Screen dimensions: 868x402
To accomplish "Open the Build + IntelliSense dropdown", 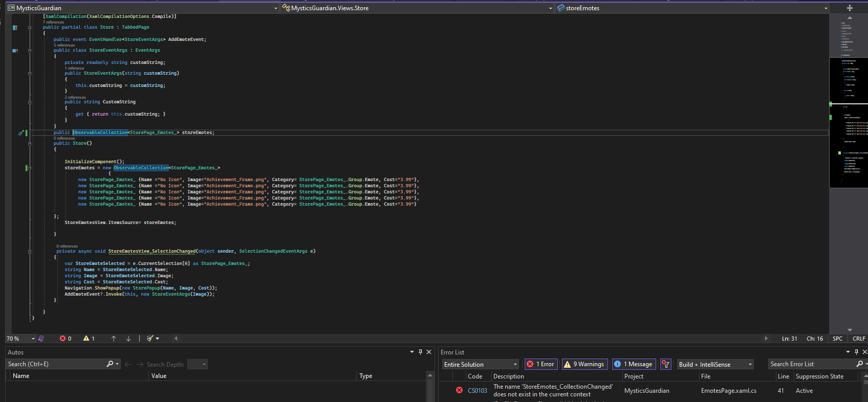I will pos(715,364).
